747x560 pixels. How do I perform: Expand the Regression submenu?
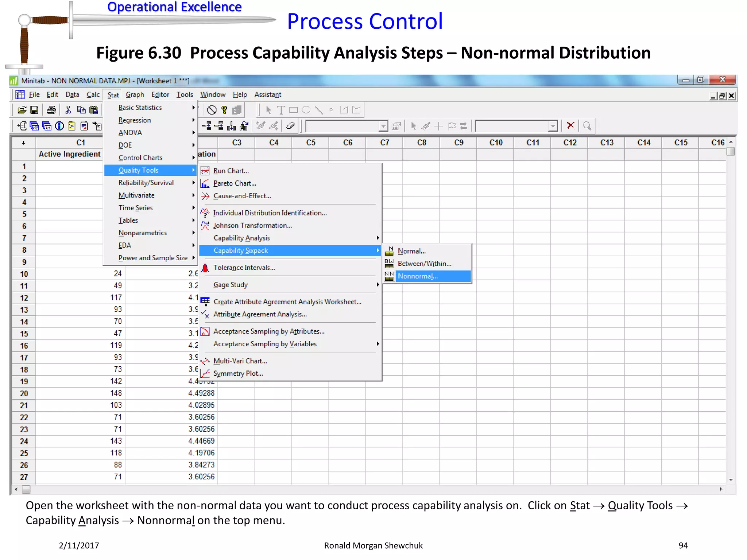(151, 120)
